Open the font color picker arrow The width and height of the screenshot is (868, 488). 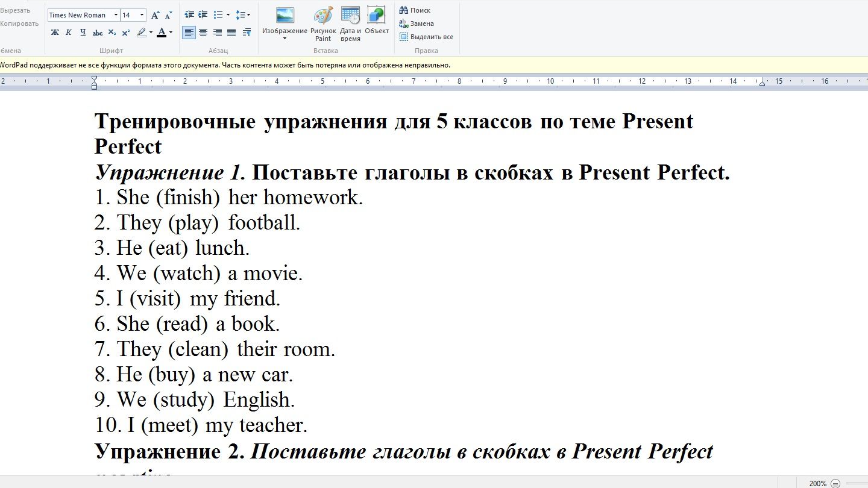tap(171, 33)
